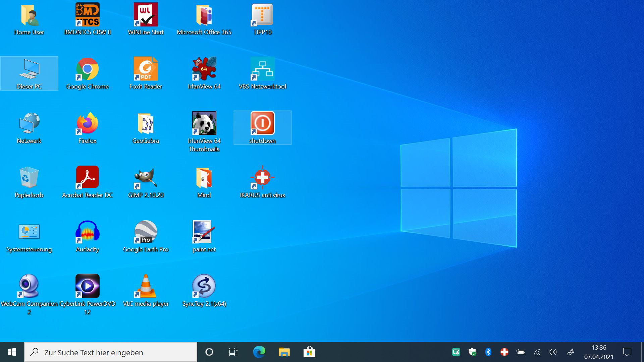Open the volume speaker tray icon
The height and width of the screenshot is (362, 644).
click(x=553, y=352)
